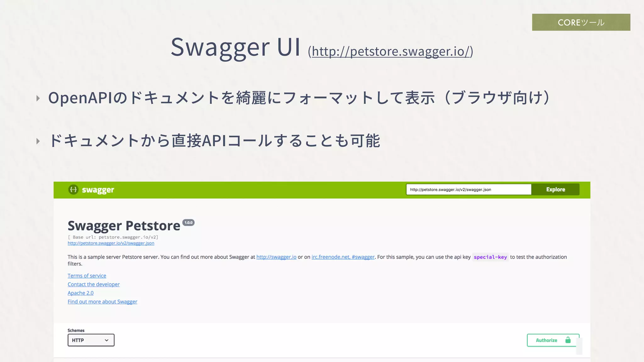
Task: Click the 1.0.0 version badge
Action: pos(188,222)
